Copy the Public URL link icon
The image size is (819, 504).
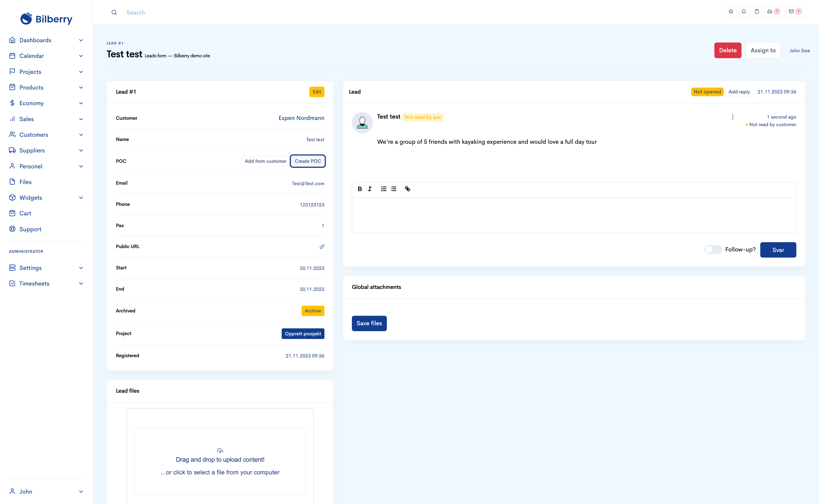(322, 247)
